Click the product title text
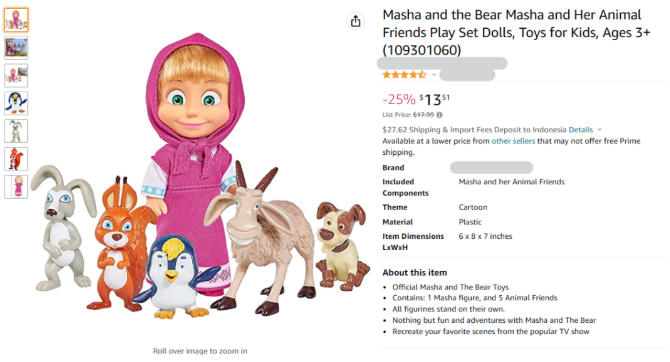Image resolution: width=670 pixels, height=362 pixels. click(x=516, y=32)
